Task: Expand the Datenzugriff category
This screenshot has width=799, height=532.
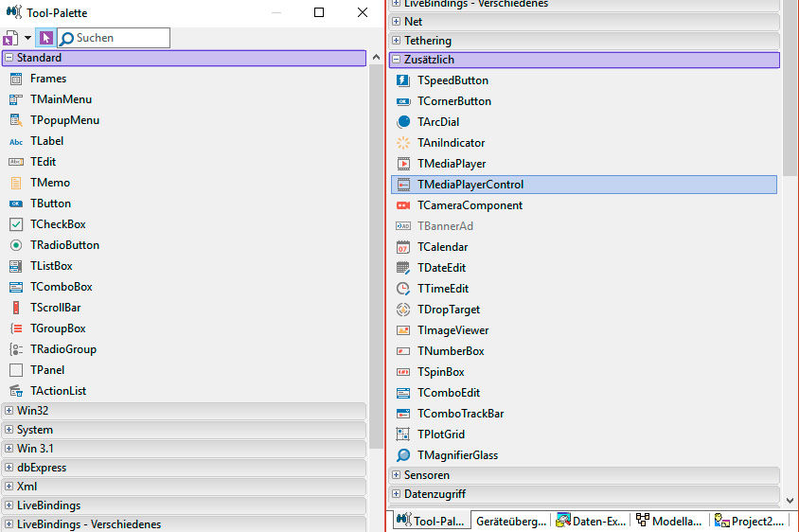Action: [x=396, y=494]
